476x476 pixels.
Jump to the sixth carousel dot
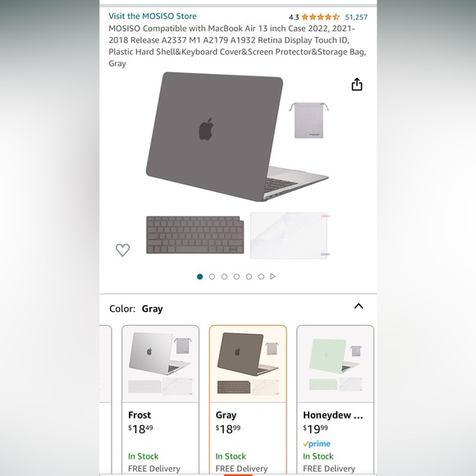(261, 277)
